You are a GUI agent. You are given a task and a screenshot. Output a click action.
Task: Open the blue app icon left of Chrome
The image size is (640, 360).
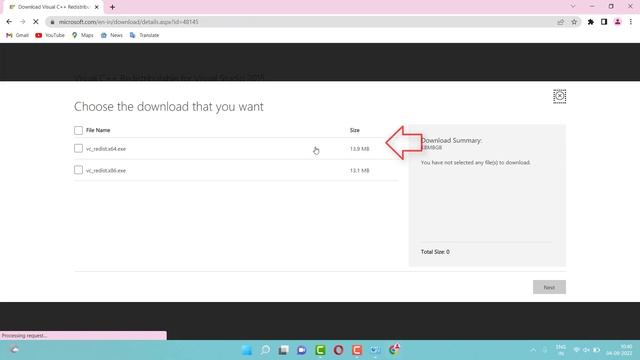coord(375,350)
